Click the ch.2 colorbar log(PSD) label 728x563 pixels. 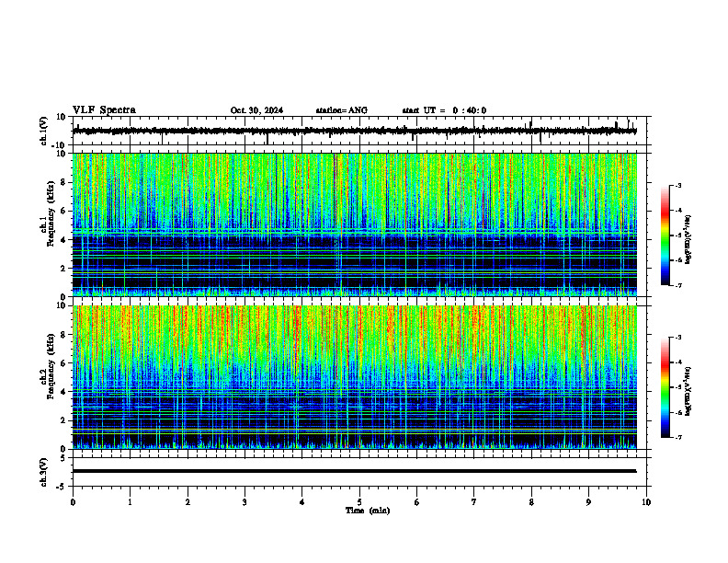pyautogui.click(x=688, y=391)
